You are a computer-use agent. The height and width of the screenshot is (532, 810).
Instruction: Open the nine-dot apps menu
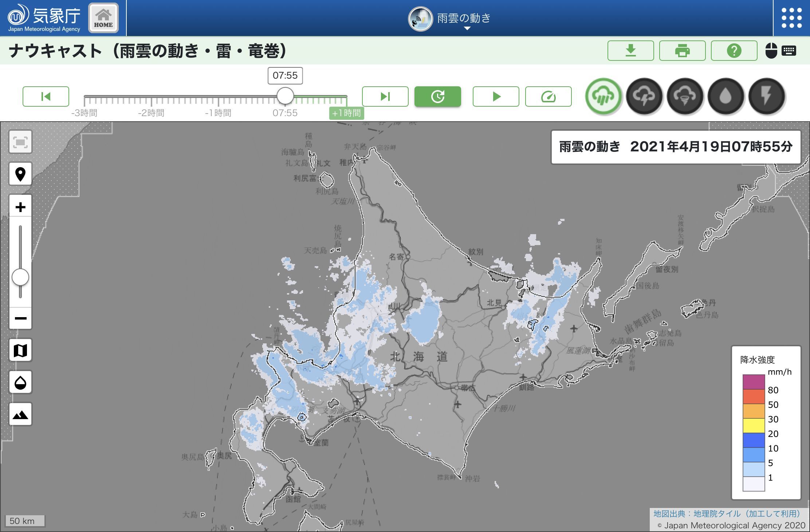(791, 18)
